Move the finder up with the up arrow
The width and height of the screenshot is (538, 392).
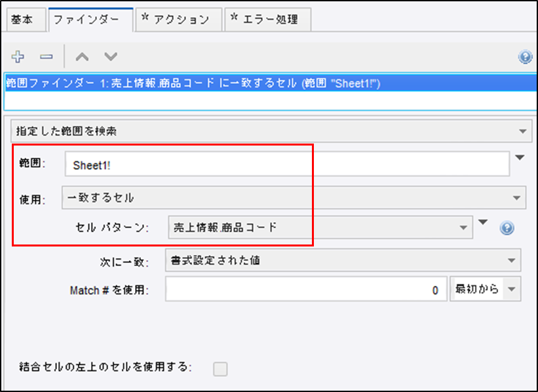pyautogui.click(x=82, y=56)
